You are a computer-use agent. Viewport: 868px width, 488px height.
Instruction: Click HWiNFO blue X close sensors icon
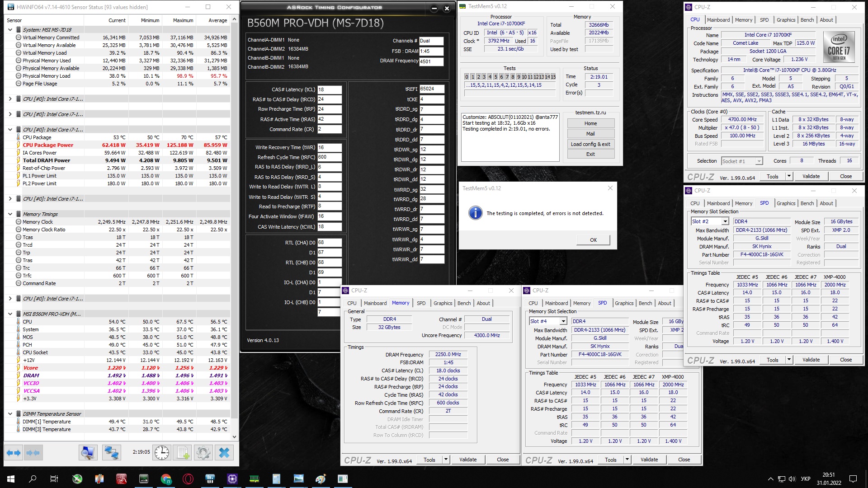[x=224, y=452]
